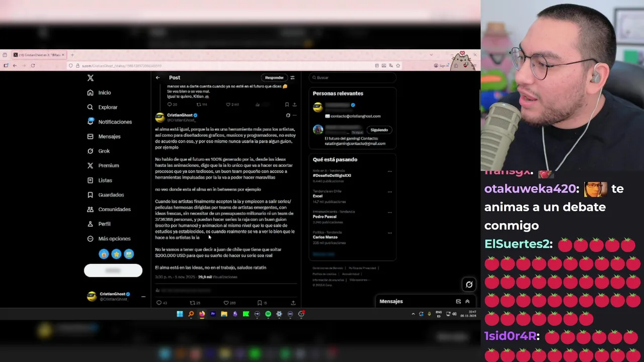Click CristianGhost's name on the main post
The width and height of the screenshot is (644, 362).
point(180,115)
